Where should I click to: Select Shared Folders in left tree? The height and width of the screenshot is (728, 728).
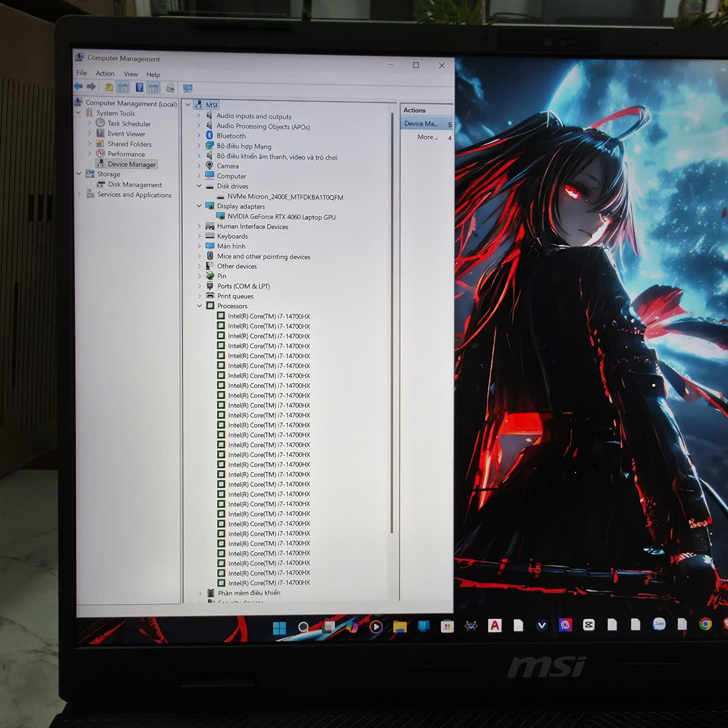(x=130, y=144)
